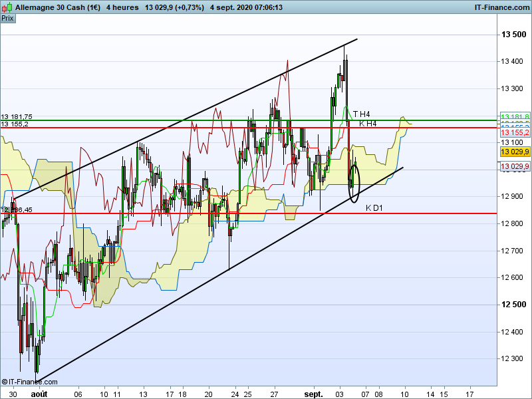This screenshot has width=532, height=399.
Task: Select the Allemagne 30 Cash (1€) title
Action: pos(58,7)
